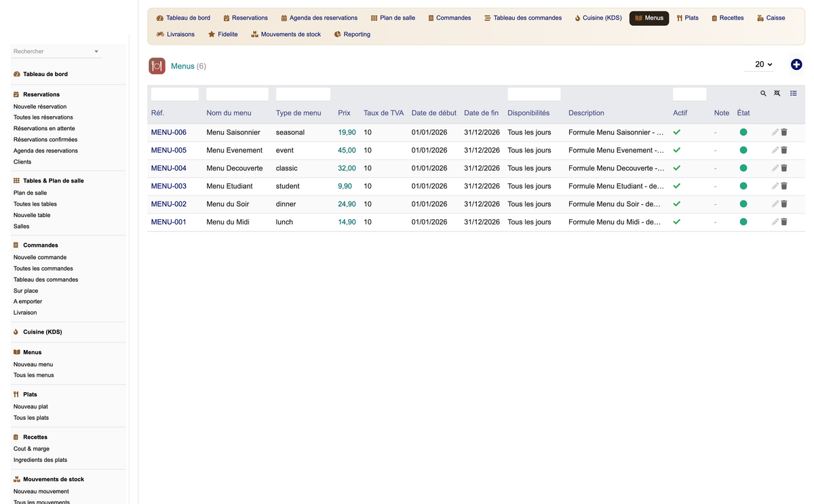The height and width of the screenshot is (504, 814).
Task: Open Plan de salle sidebar link
Action: click(31, 193)
